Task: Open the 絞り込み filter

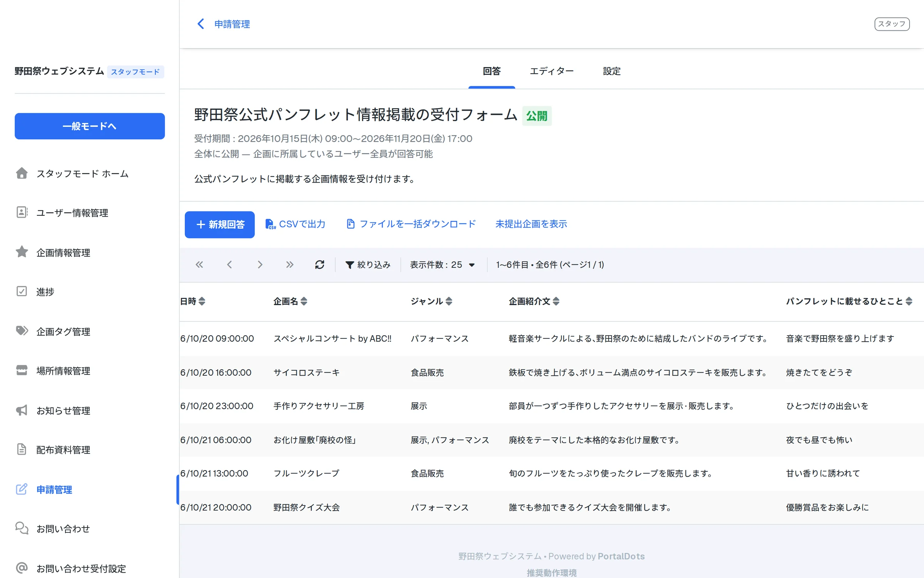Action: 368,265
